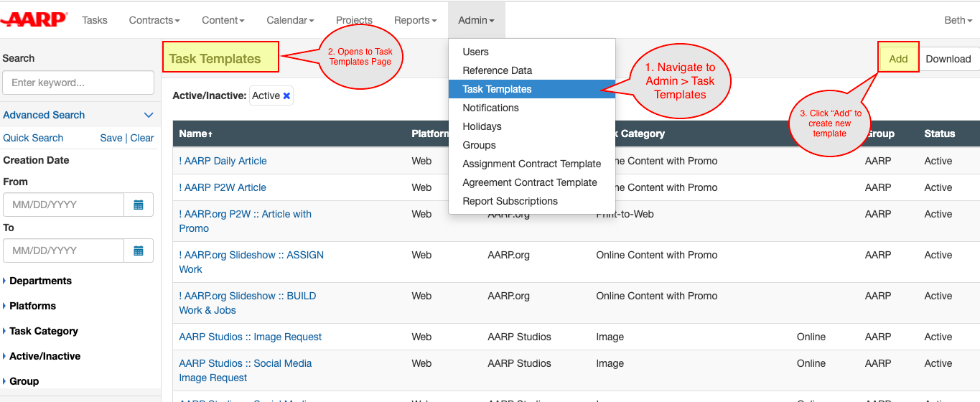
Task: Open Report Subscriptions from the Admin menu
Action: pyautogui.click(x=532, y=201)
